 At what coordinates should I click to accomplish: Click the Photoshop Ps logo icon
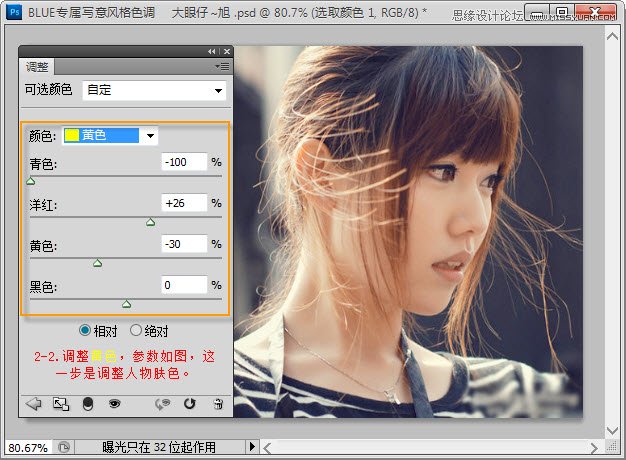[x=14, y=14]
